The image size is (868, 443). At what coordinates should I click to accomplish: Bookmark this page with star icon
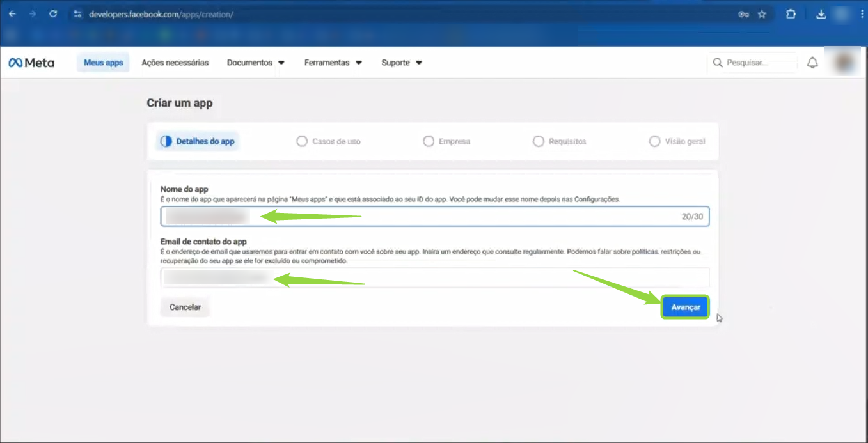click(x=762, y=14)
